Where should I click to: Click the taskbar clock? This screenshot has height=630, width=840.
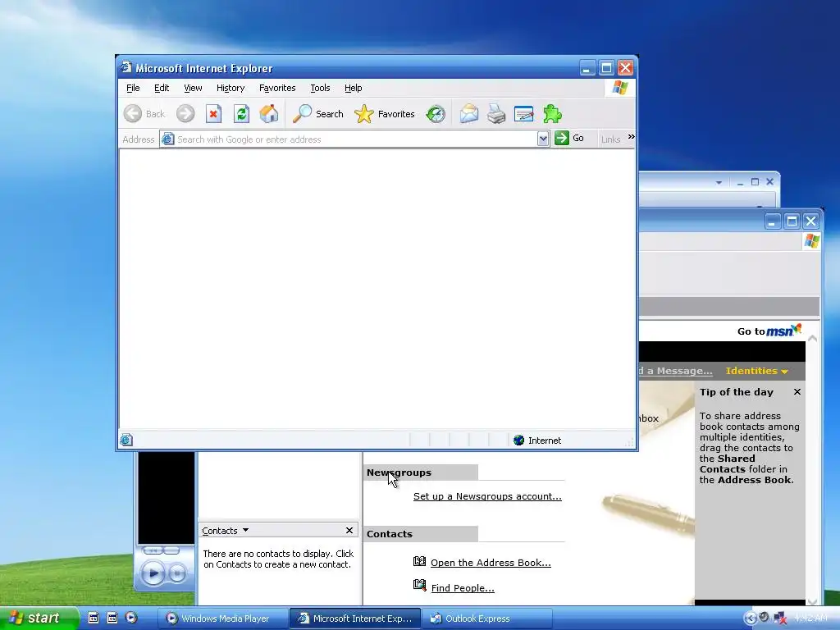(811, 619)
